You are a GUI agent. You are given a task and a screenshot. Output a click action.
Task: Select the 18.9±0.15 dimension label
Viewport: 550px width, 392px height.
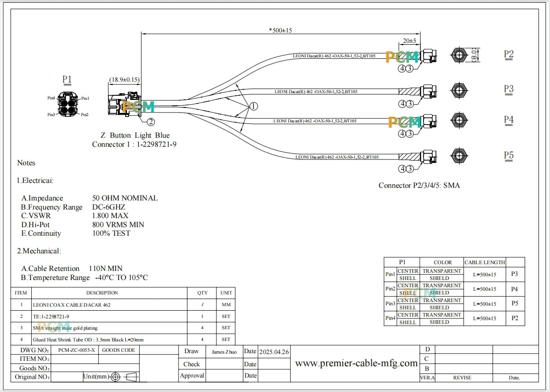point(124,79)
